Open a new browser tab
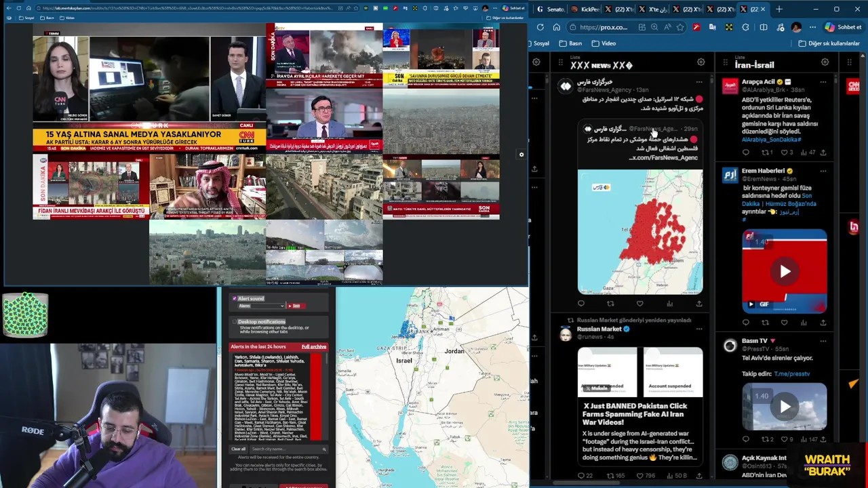Image resolution: width=868 pixels, height=488 pixels. (x=778, y=9)
